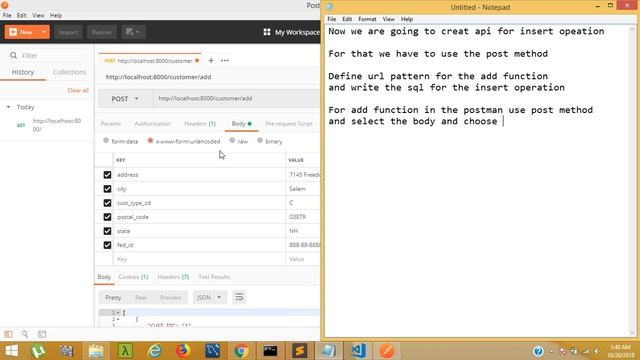Toggle the response line wrap icon
Image resolution: width=640 pixels, height=360 pixels.
tap(240, 297)
